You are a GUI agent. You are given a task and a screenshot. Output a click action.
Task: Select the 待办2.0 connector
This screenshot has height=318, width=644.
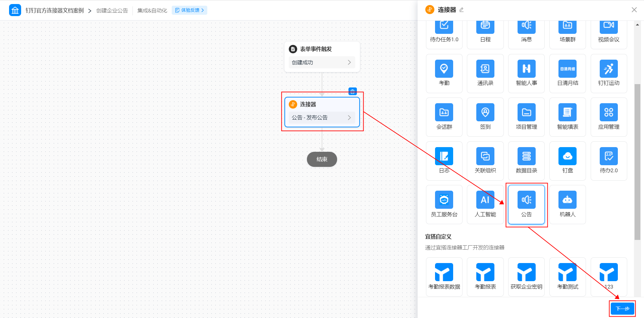coord(609,161)
